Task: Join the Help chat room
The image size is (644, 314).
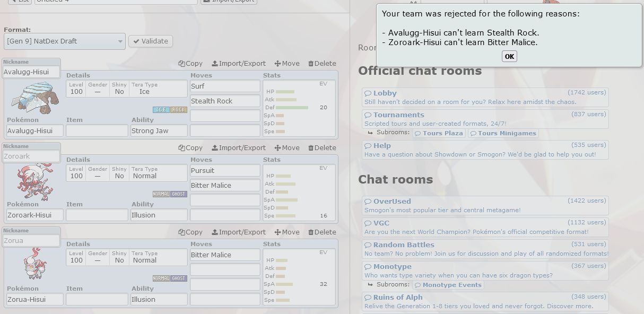Action: (485, 150)
